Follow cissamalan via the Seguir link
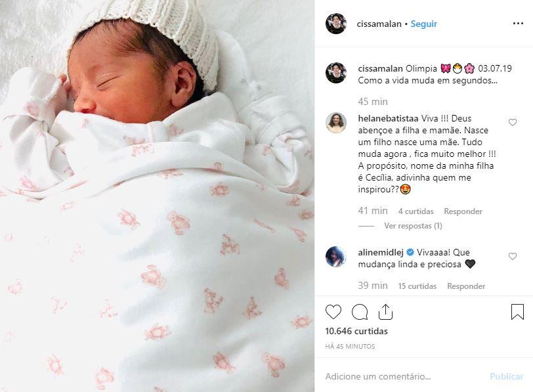The height and width of the screenshot is (392, 533). (423, 24)
